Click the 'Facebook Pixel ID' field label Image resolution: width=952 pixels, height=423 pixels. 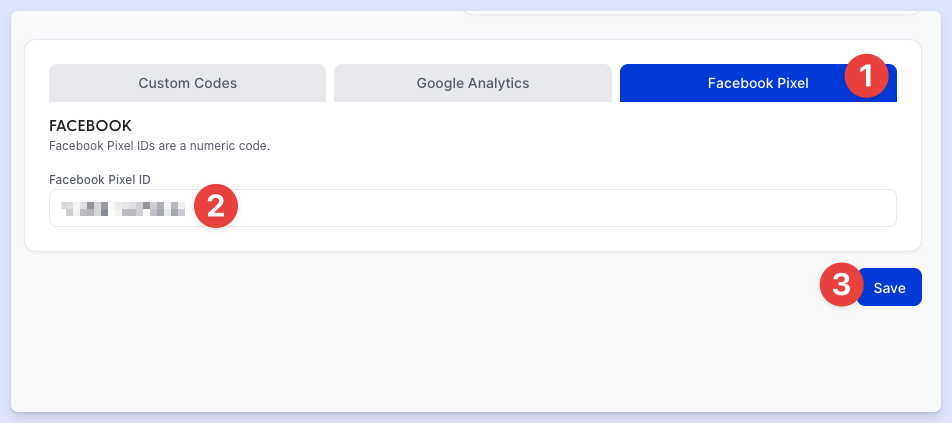point(100,180)
